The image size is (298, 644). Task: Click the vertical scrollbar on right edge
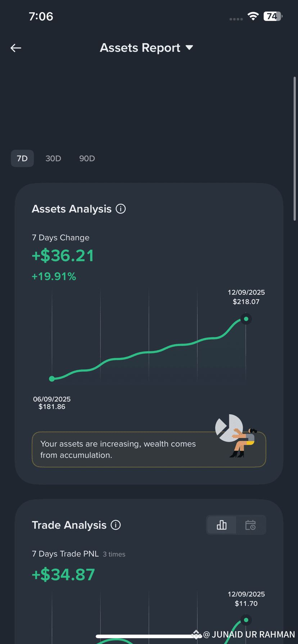(294, 148)
